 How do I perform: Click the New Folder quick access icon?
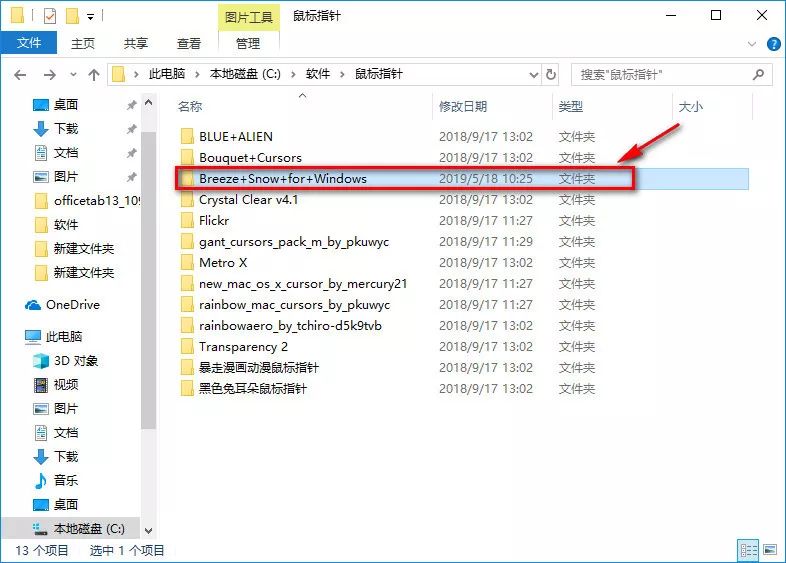[73, 17]
